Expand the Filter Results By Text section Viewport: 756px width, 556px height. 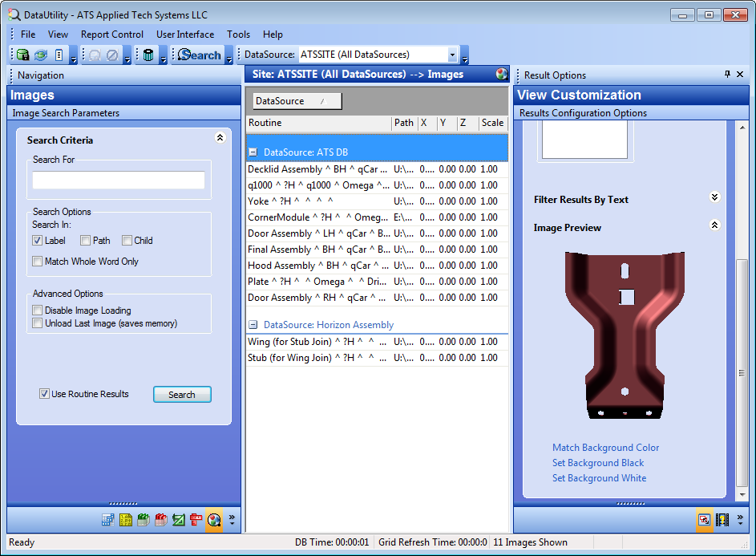coord(714,197)
